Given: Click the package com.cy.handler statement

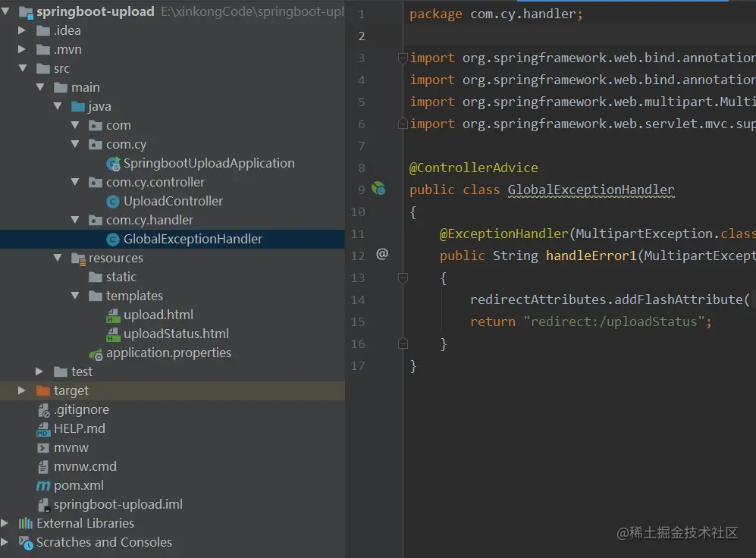Looking at the screenshot, I should tap(496, 14).
